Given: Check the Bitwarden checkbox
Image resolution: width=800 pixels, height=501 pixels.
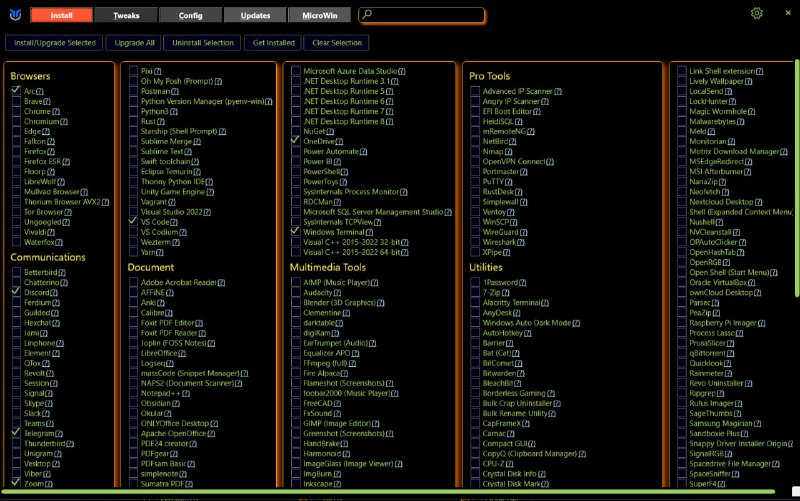Looking at the screenshot, I should [474, 373].
